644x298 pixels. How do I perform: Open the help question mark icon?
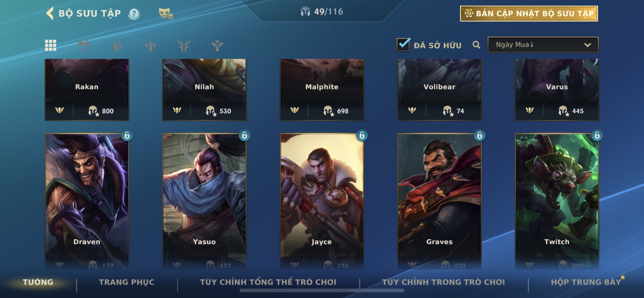[x=134, y=13]
